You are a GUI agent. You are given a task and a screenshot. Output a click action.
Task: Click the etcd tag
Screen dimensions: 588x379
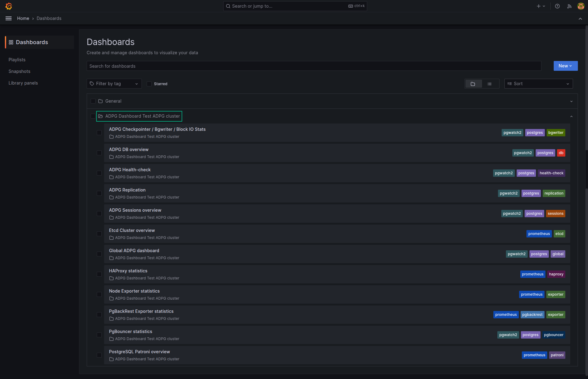559,234
